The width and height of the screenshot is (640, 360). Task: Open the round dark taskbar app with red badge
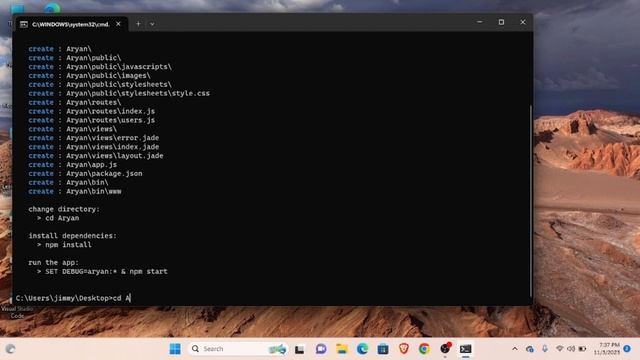pyautogui.click(x=445, y=349)
